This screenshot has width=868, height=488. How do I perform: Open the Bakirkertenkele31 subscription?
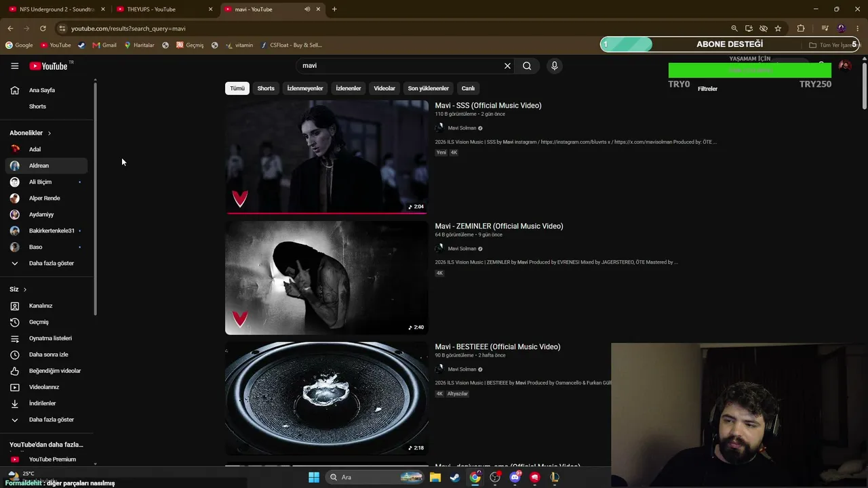pyautogui.click(x=46, y=230)
